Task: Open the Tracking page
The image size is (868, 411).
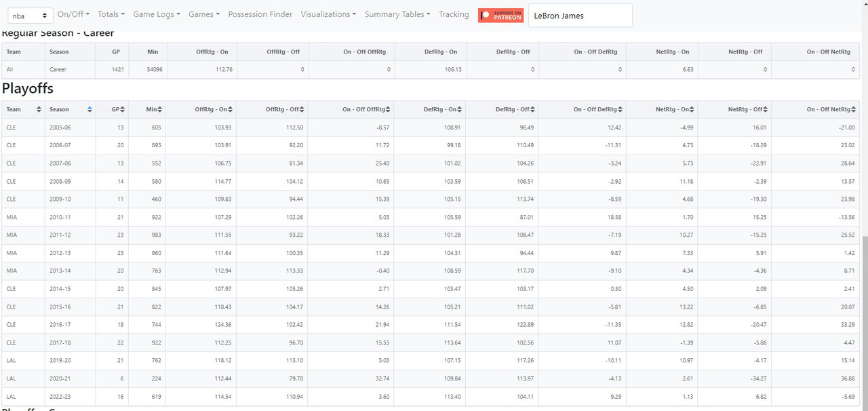Action: [454, 14]
